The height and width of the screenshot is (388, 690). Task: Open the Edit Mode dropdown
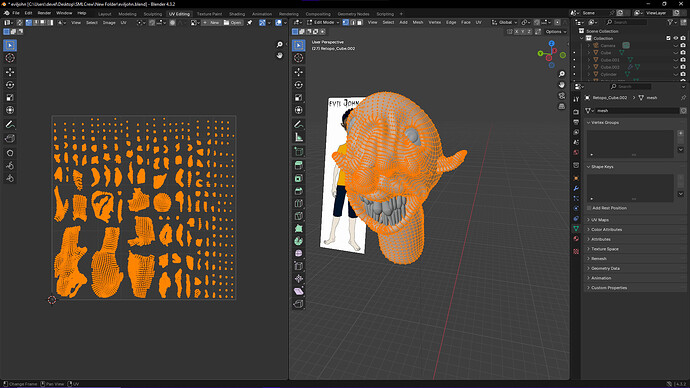323,22
